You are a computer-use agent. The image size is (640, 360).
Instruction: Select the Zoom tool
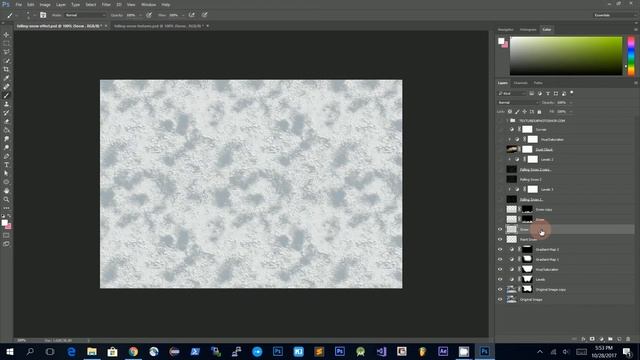tap(6, 200)
